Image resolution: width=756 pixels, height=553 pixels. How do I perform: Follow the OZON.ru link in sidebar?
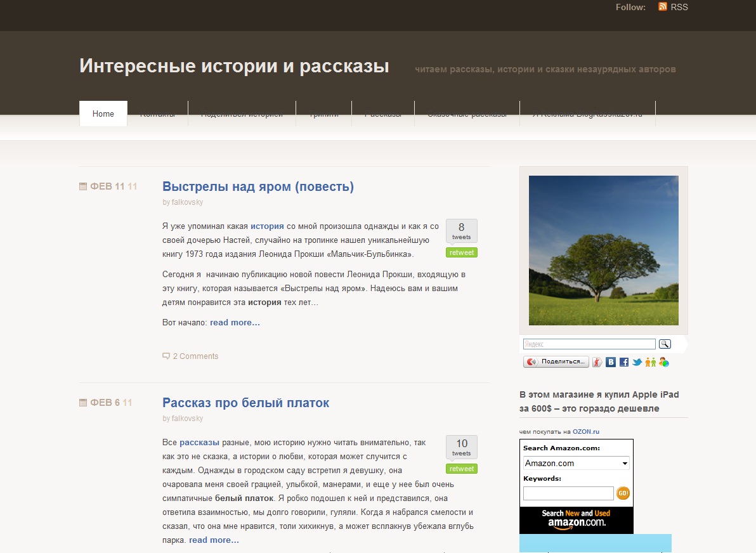coord(585,431)
